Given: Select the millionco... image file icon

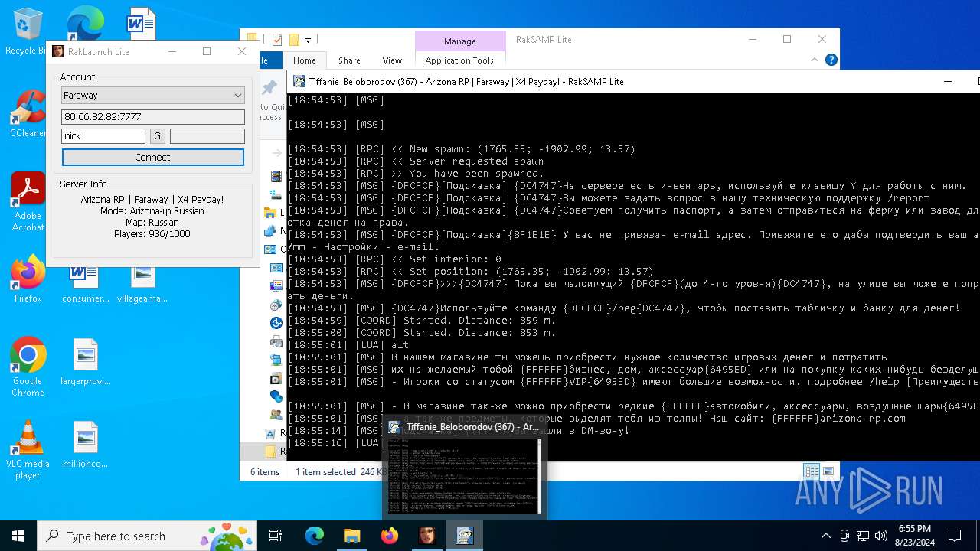Looking at the screenshot, I should coord(85,445).
